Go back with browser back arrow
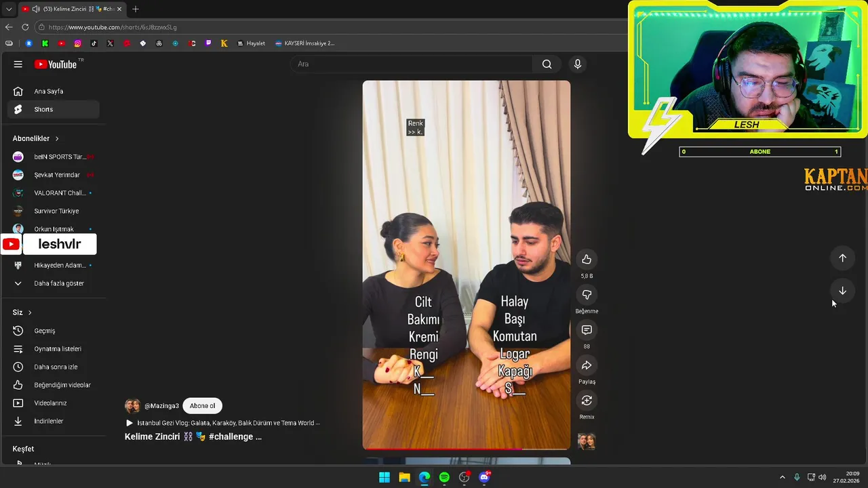Image resolution: width=868 pixels, height=488 pixels. pos(9,27)
